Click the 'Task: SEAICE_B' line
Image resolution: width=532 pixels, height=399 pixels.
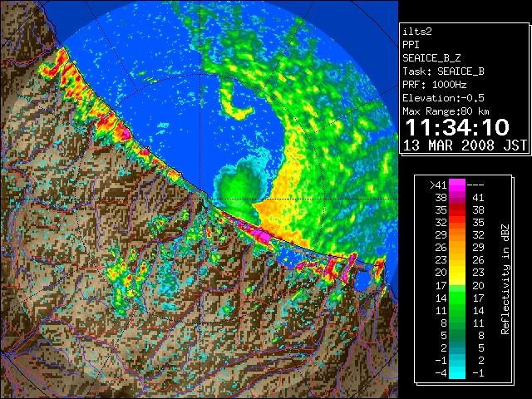point(443,71)
